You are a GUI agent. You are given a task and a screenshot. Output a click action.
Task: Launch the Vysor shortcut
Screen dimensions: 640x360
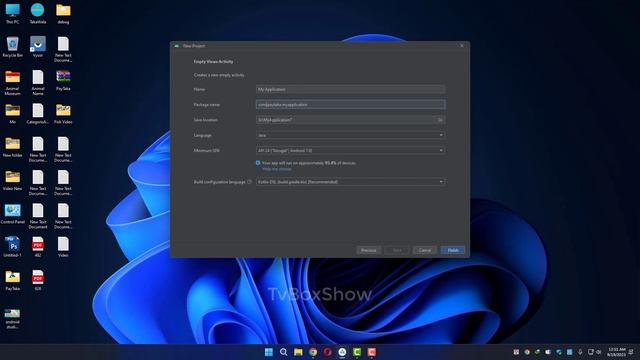click(38, 47)
